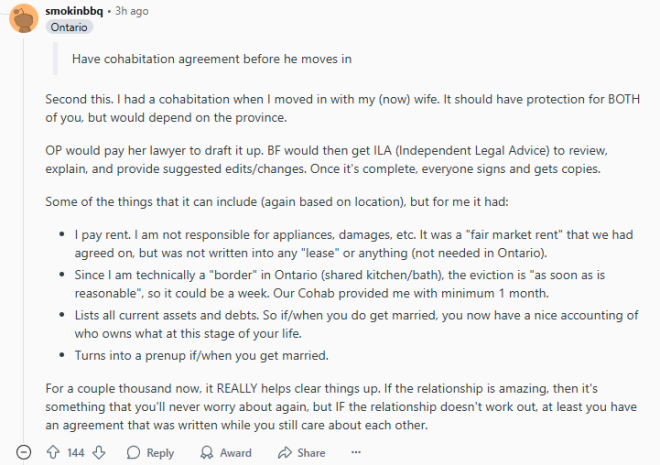Select the Ontario user flair badge
Image resolution: width=660 pixels, height=465 pixels.
point(69,27)
